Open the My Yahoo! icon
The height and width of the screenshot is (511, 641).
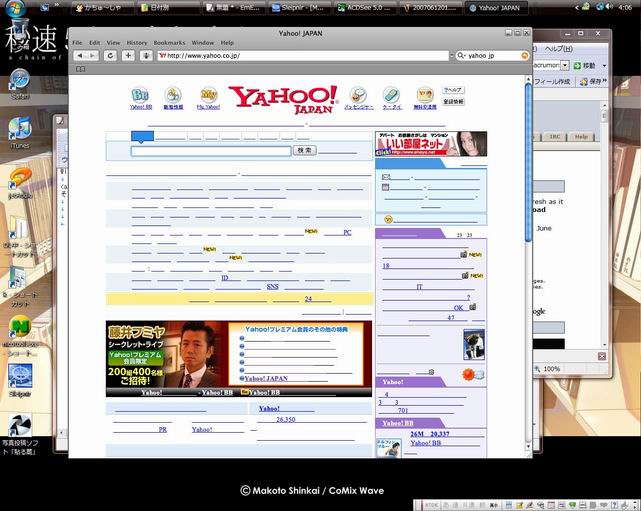pos(208,95)
